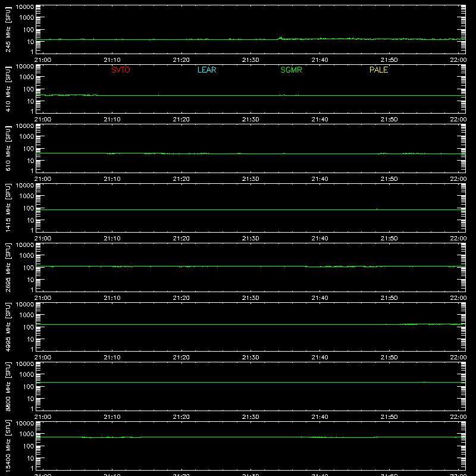The height and width of the screenshot is (476, 476).
Task: Click the 10 tick of 1415 MHz plot
Action: 30,220
